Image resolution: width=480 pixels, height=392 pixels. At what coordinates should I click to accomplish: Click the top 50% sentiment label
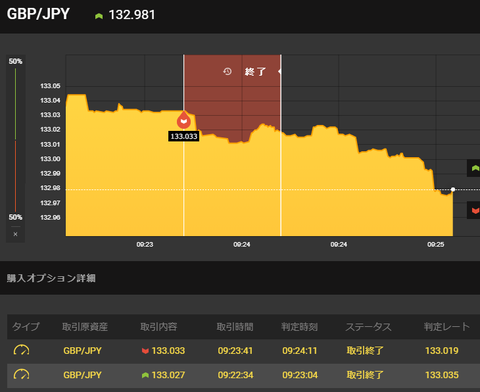pyautogui.click(x=15, y=61)
